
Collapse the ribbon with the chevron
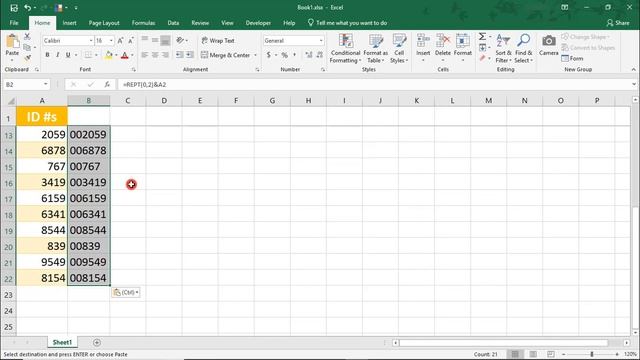pos(633,69)
